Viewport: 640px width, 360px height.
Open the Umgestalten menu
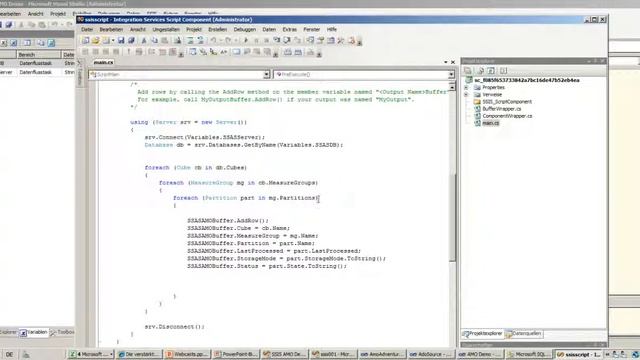[166, 29]
